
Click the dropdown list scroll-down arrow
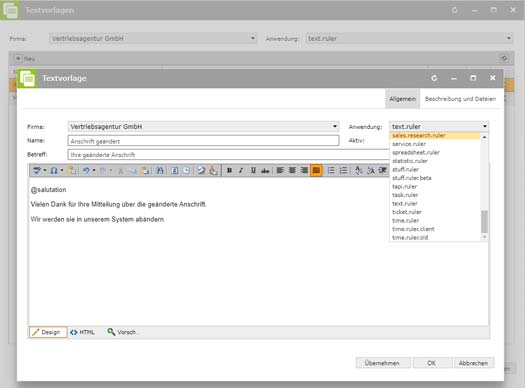pyautogui.click(x=484, y=237)
